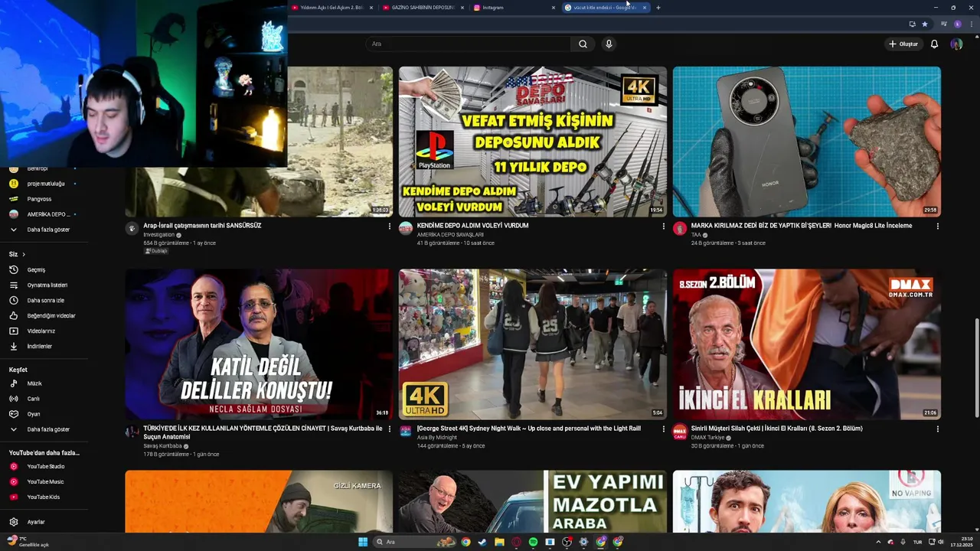This screenshot has width=980, height=551.
Task: Open YouTube notifications bell
Action: click(934, 44)
